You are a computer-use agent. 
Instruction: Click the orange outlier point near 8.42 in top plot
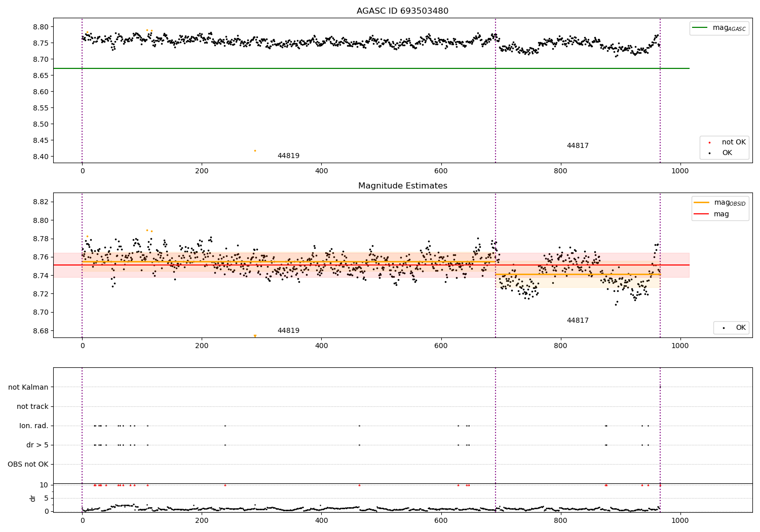point(255,150)
